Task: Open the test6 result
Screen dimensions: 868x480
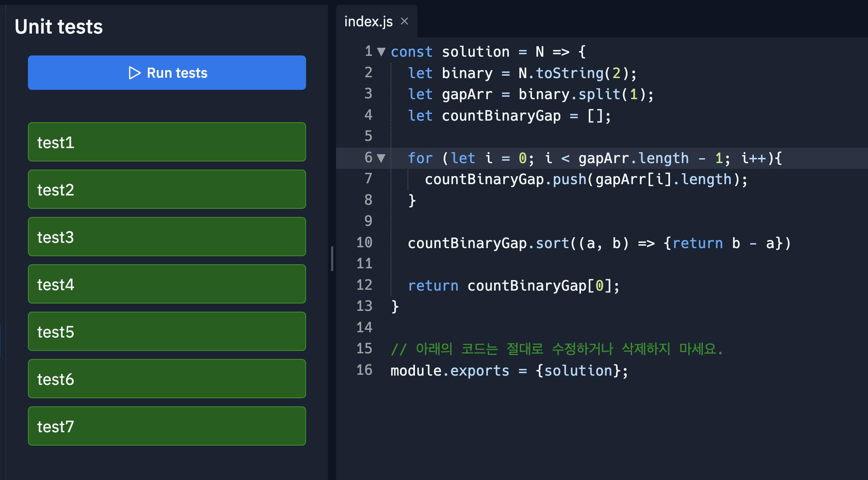Action: [167, 379]
